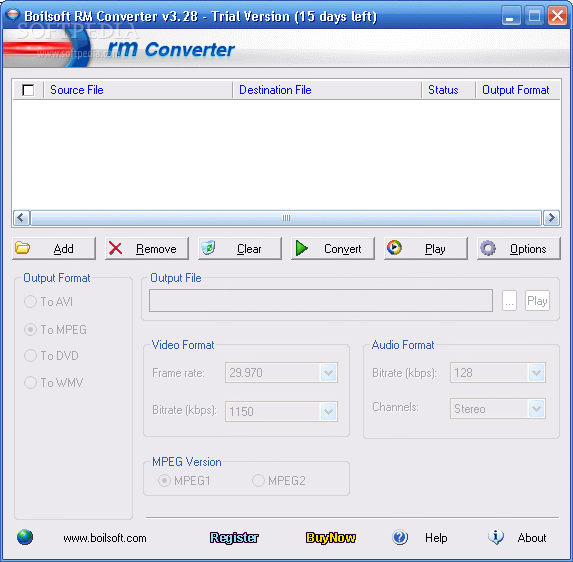This screenshot has width=573, height=562.
Task: Click the small Play button beside output file
Action: [x=537, y=301]
